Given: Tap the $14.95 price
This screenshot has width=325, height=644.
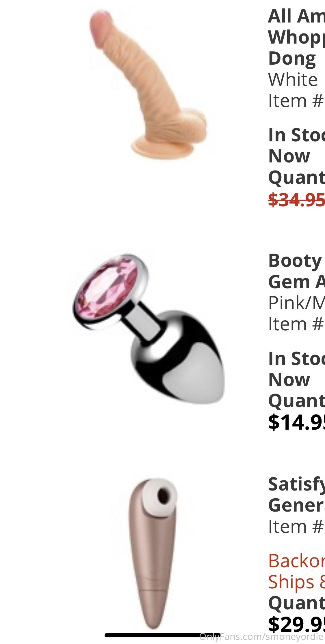Looking at the screenshot, I should (296, 422).
